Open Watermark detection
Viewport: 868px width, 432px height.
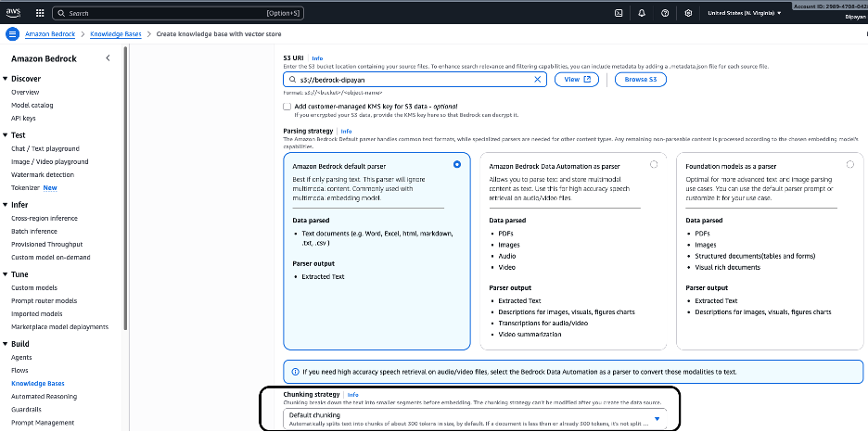pos(43,175)
